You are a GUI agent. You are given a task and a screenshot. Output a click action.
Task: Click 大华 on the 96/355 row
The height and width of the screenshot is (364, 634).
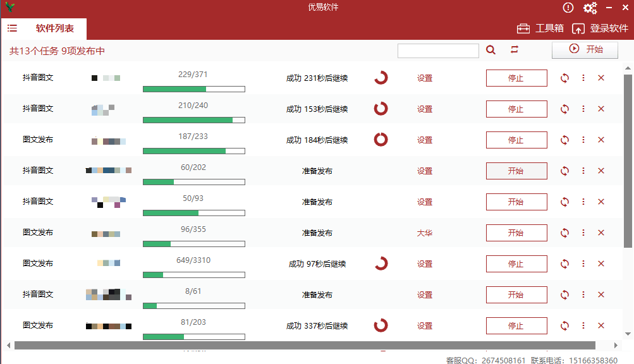(425, 233)
